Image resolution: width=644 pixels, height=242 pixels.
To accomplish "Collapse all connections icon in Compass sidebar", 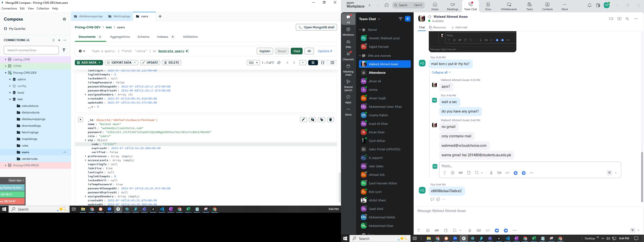I will tap(54, 40).
